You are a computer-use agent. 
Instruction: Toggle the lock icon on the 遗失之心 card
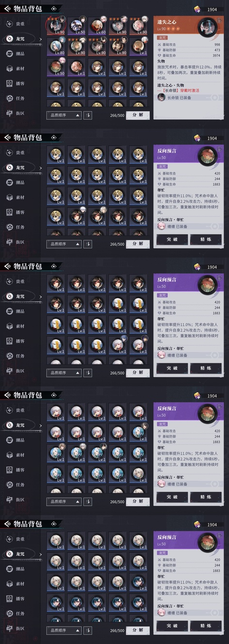coord(219,20)
